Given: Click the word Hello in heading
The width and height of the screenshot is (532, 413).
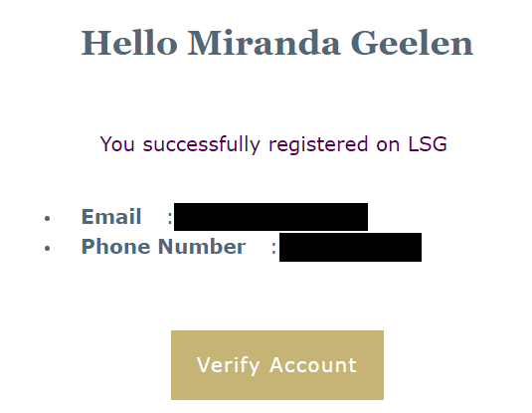Looking at the screenshot, I should (x=129, y=43).
